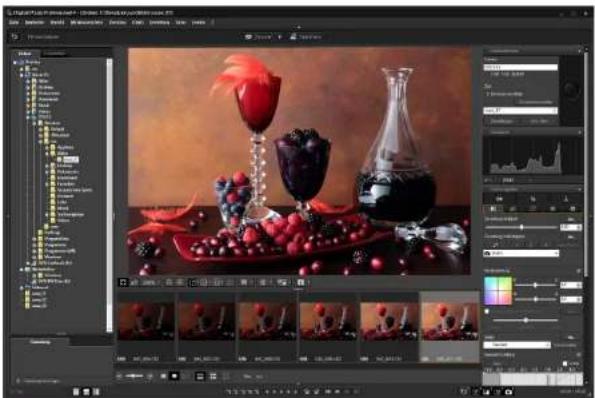Click the main preview image of the fruit still life
Image resolution: width=595 pixels, height=398 pixels.
[299, 161]
